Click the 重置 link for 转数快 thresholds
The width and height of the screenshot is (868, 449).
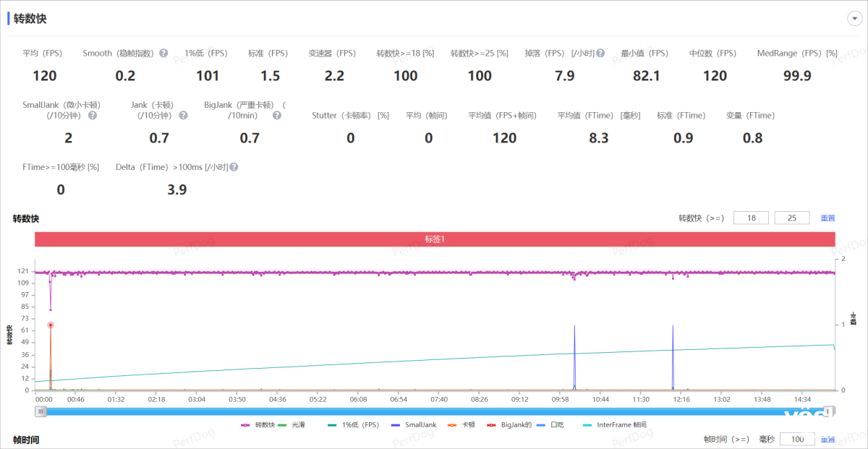827,218
